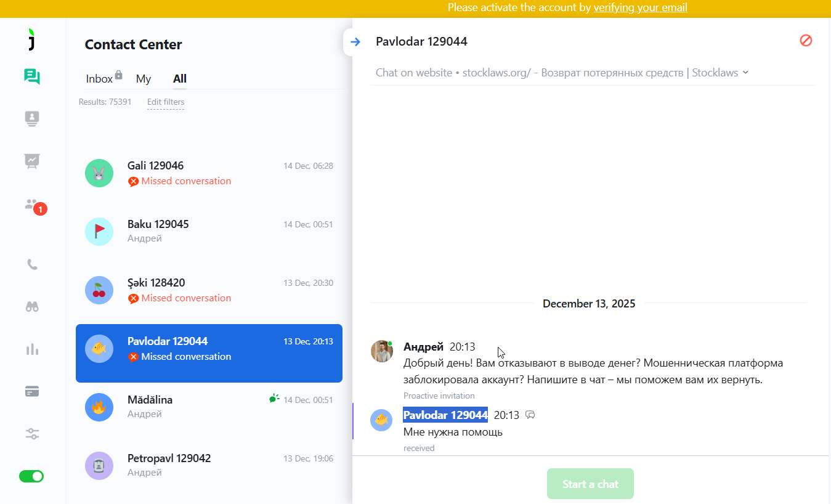Open the bar chart statistics icon
831x504 pixels.
coord(32,349)
